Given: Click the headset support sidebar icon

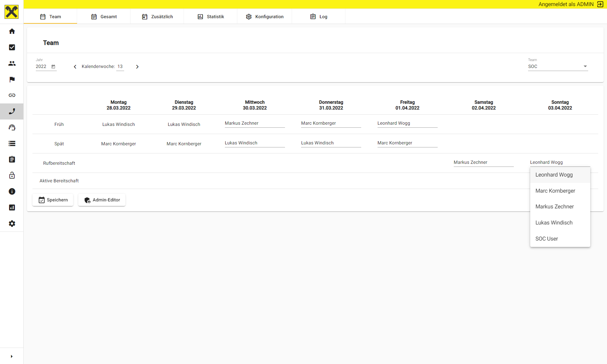Looking at the screenshot, I should pos(12,127).
